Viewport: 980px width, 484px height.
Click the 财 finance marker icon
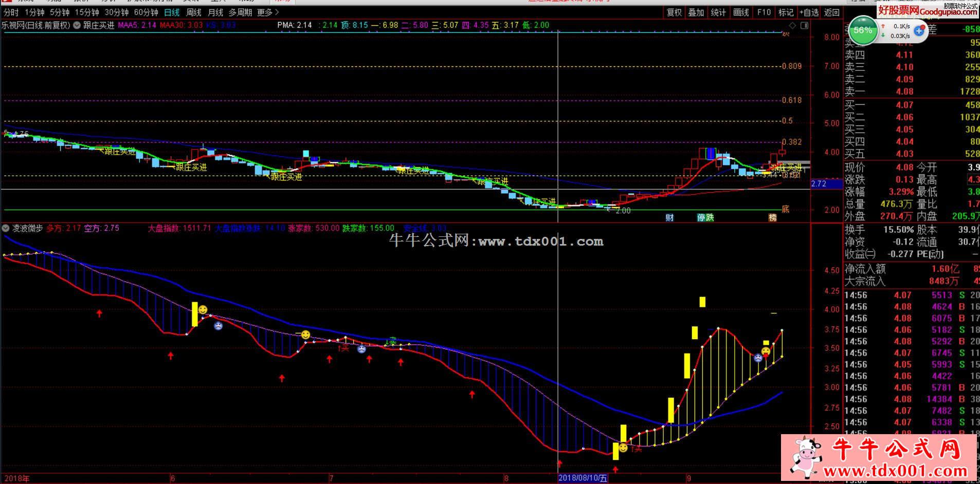(x=669, y=217)
